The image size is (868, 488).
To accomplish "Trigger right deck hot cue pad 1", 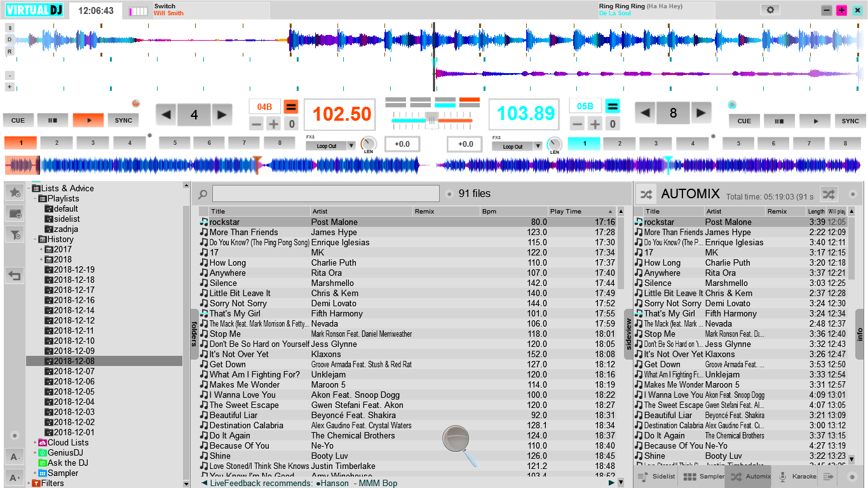I will point(583,144).
